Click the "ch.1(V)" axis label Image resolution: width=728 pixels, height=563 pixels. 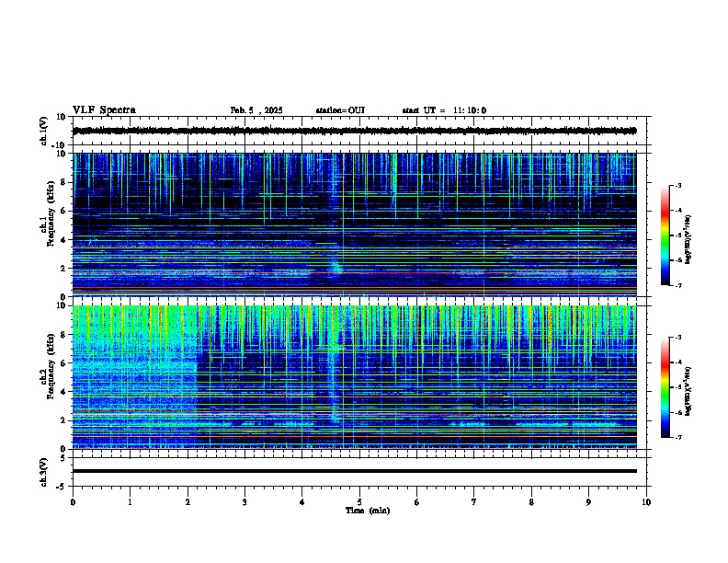click(44, 131)
